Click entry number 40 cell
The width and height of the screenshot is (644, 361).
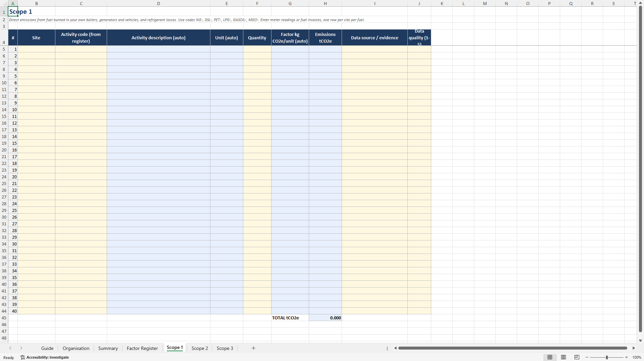pyautogui.click(x=13, y=311)
